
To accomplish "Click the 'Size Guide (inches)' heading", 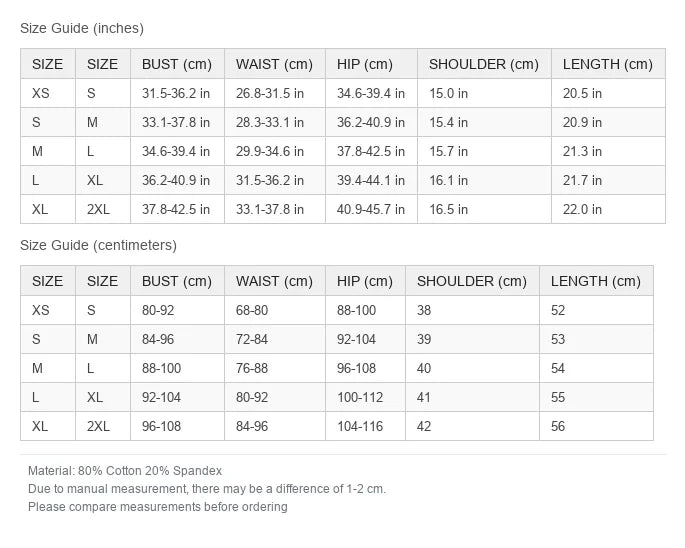I will pos(82,28).
